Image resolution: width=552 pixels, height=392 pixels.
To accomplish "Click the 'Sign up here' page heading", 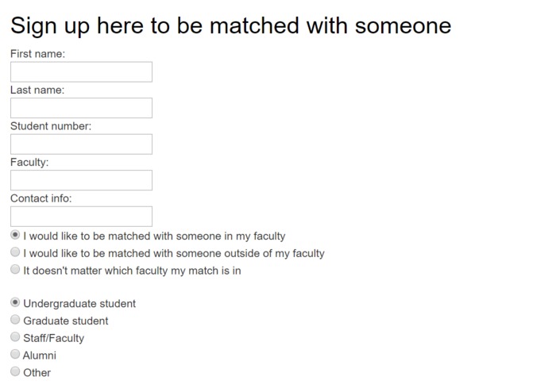I will coord(230,25).
